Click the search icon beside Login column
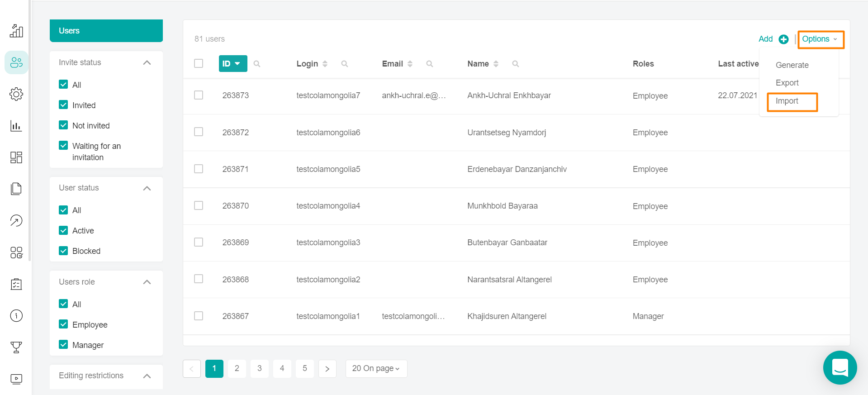868x395 pixels. (x=345, y=64)
